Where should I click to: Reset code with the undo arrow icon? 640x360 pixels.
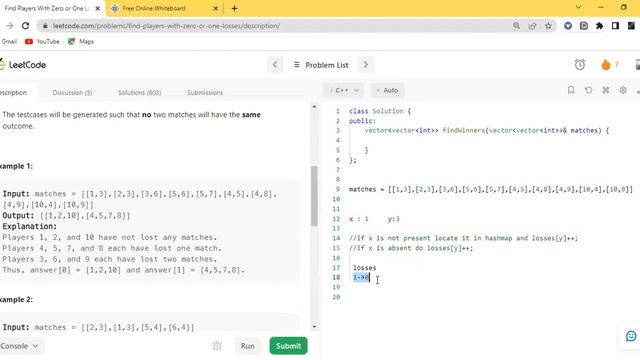coord(588,90)
